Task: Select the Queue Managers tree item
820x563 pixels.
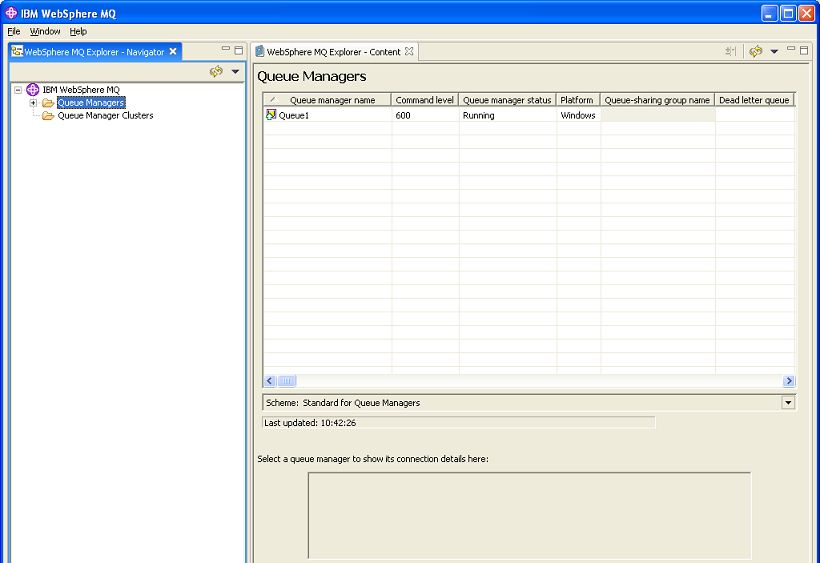Action: 91,103
